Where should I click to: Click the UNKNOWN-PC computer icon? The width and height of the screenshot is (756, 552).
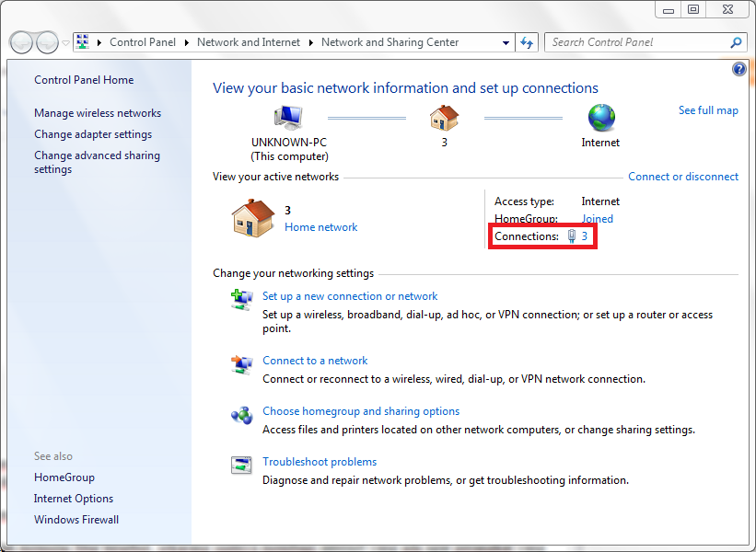(x=288, y=118)
